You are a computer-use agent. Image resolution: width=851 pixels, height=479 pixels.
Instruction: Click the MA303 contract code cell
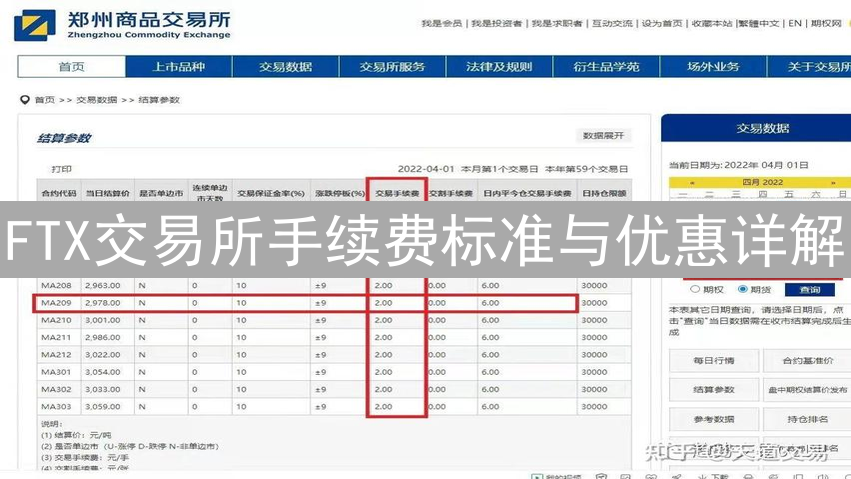point(56,406)
